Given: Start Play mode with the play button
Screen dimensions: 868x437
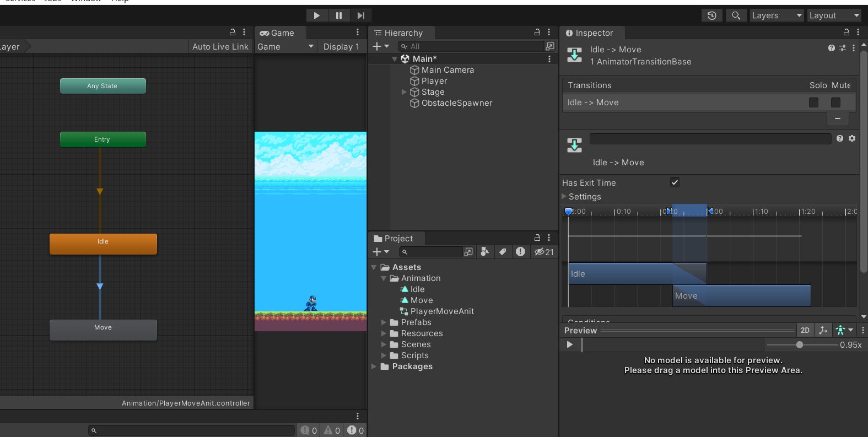Looking at the screenshot, I should coord(316,15).
